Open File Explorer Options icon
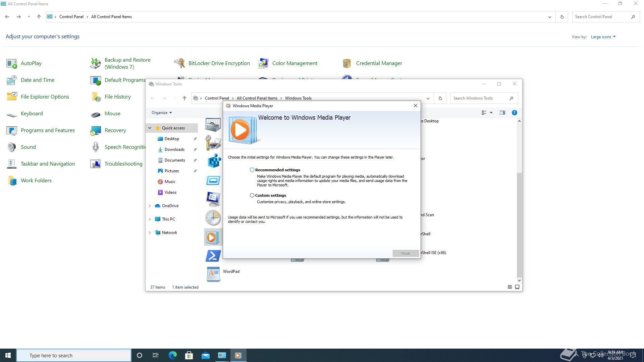644x362 pixels. point(12,97)
